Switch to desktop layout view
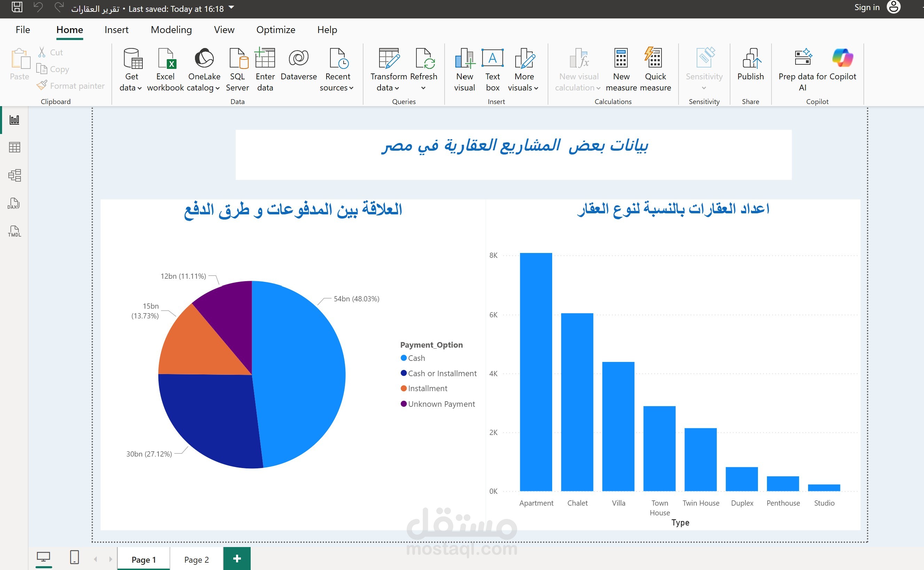 [x=44, y=557]
